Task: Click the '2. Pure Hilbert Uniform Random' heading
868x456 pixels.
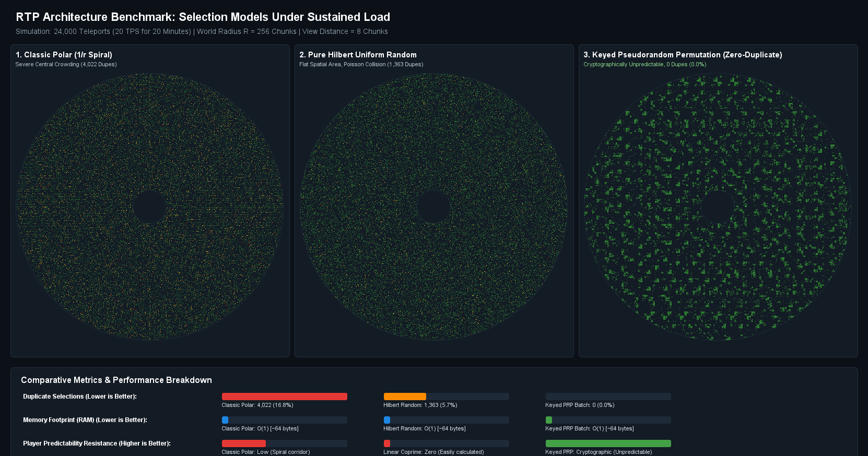Action: (358, 55)
